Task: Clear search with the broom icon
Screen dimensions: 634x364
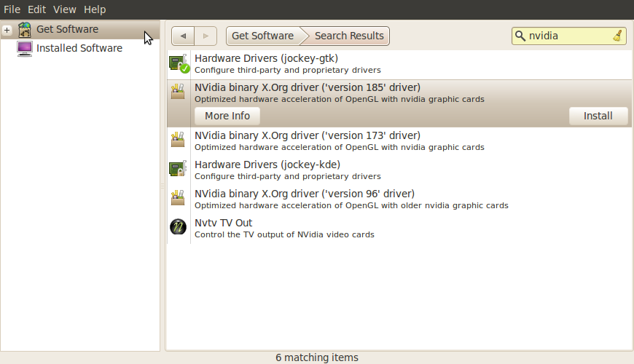Action: (x=617, y=36)
